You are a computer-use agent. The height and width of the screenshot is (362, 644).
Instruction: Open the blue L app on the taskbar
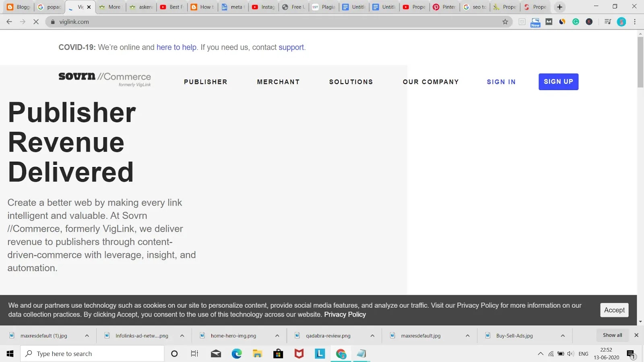point(320,354)
